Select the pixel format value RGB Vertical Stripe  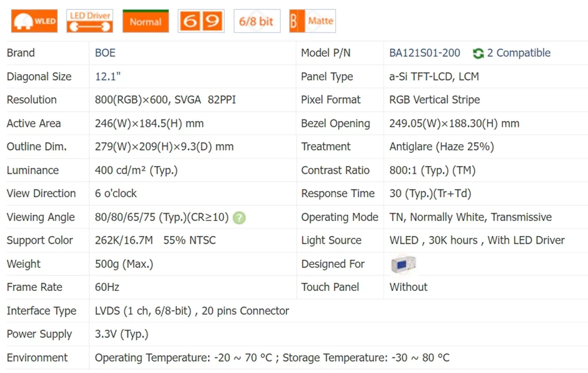(435, 100)
